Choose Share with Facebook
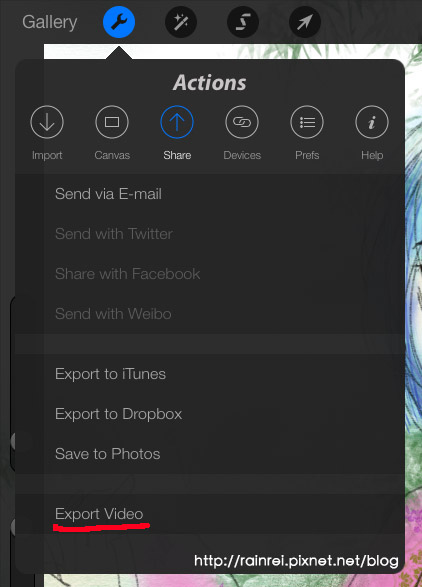 click(210, 274)
